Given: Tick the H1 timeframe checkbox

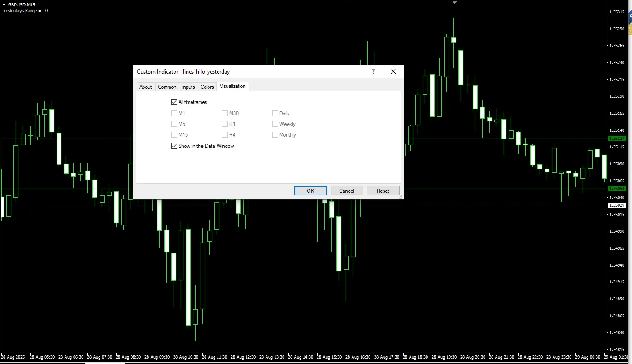Looking at the screenshot, I should coord(225,124).
